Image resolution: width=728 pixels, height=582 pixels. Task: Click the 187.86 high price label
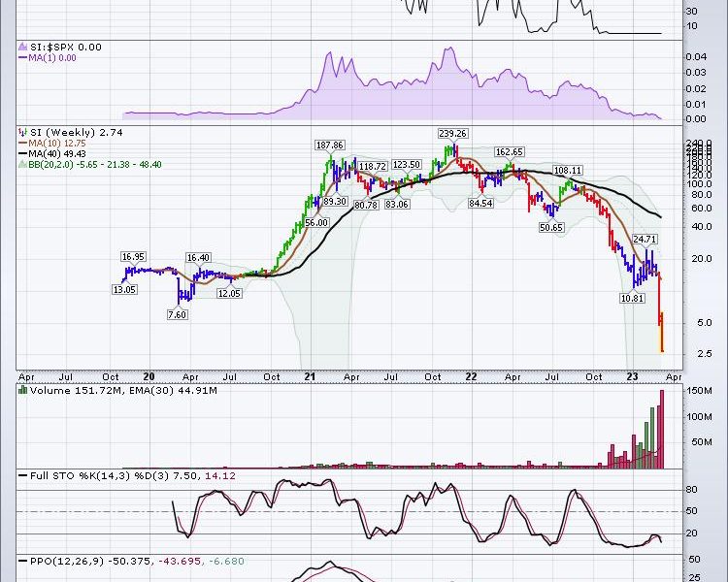329,145
